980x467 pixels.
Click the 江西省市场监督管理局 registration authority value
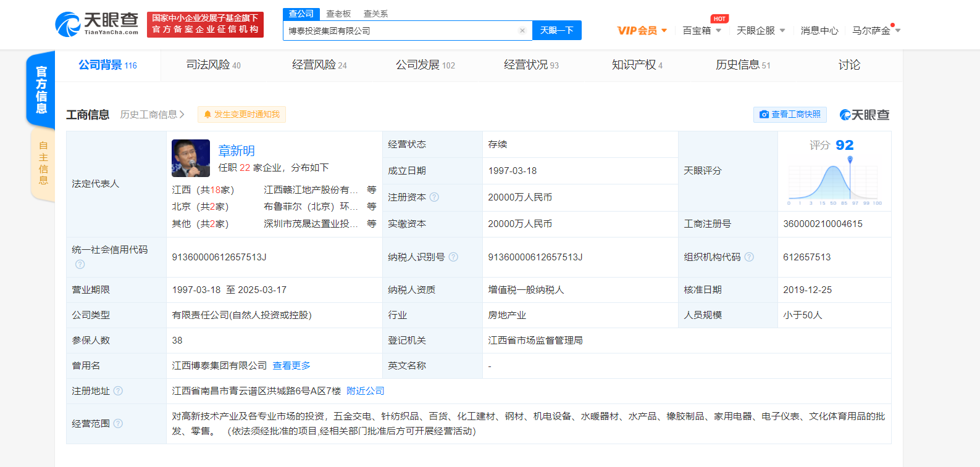click(x=535, y=341)
